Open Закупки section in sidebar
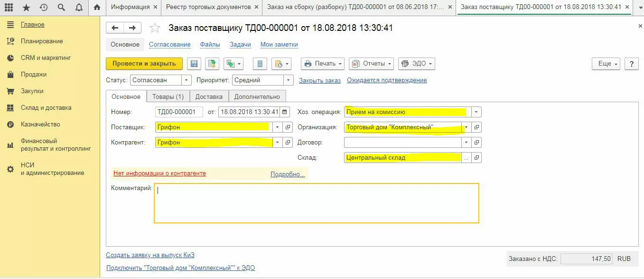The width and height of the screenshot is (644, 279). [x=32, y=91]
